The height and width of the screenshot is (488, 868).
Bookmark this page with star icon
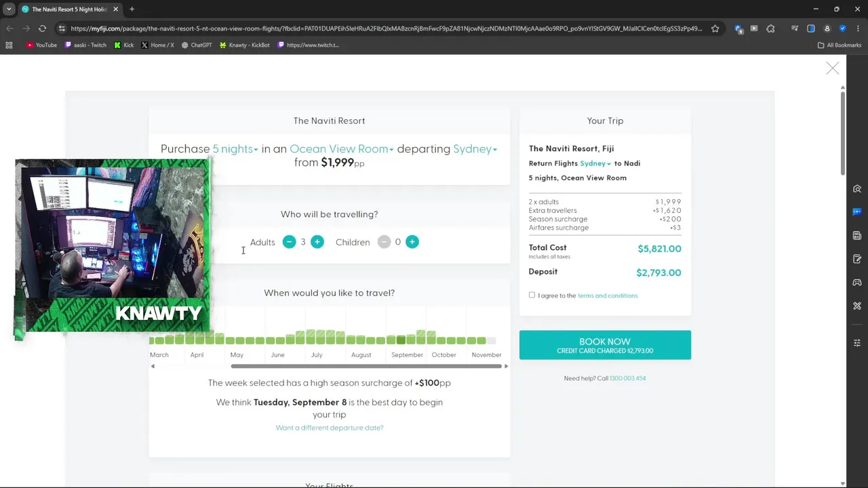715,28
